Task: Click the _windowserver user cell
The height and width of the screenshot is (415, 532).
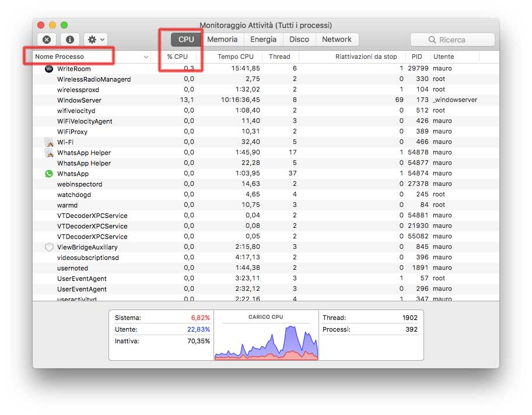Action: click(455, 100)
